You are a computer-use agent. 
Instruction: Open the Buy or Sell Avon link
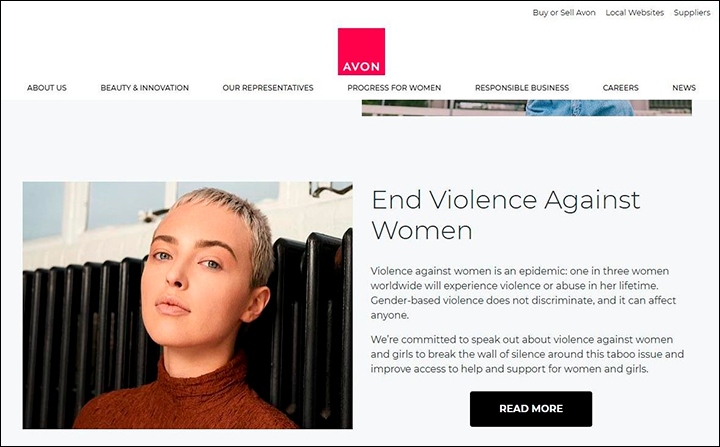point(564,13)
